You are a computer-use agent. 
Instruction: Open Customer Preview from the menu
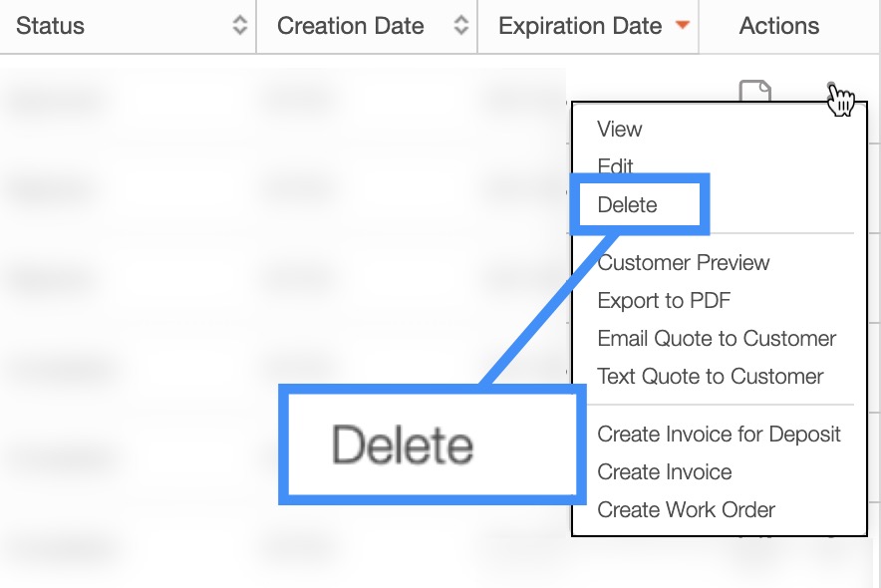point(684,263)
